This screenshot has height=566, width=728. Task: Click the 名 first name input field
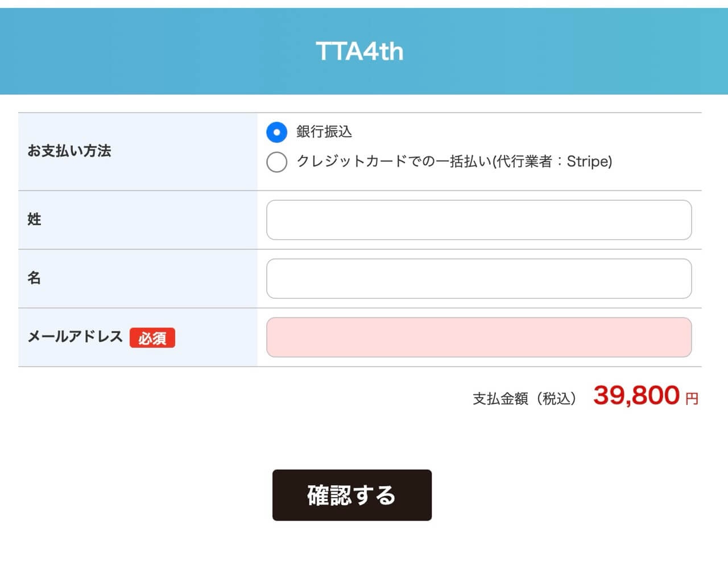479,278
